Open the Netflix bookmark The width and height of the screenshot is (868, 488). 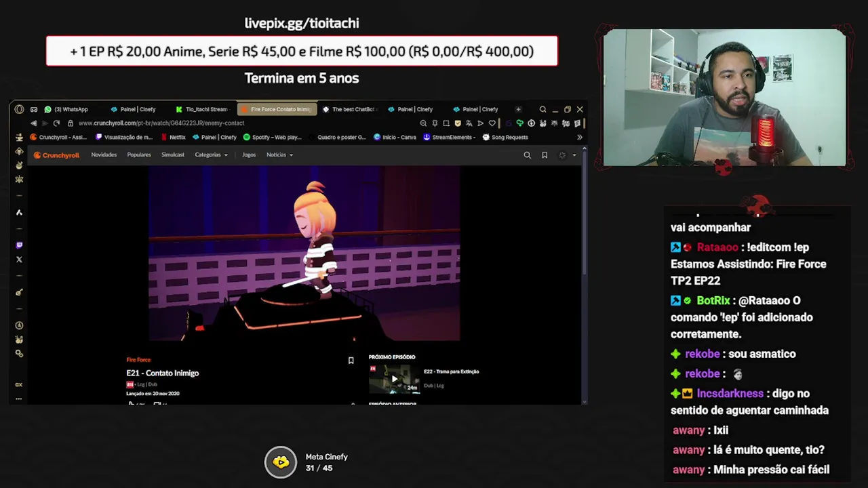[173, 137]
